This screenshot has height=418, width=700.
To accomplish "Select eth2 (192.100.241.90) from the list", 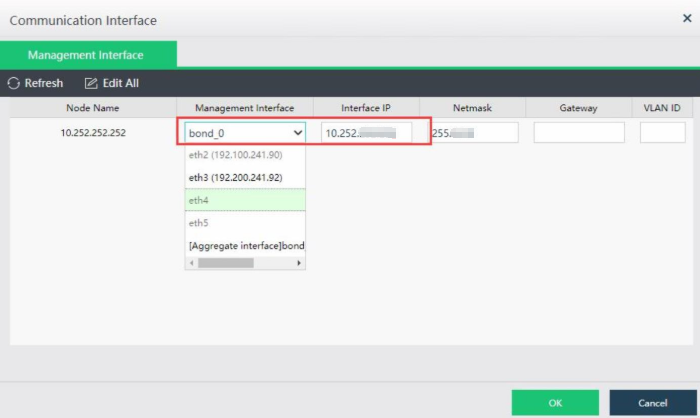I will 245,155.
